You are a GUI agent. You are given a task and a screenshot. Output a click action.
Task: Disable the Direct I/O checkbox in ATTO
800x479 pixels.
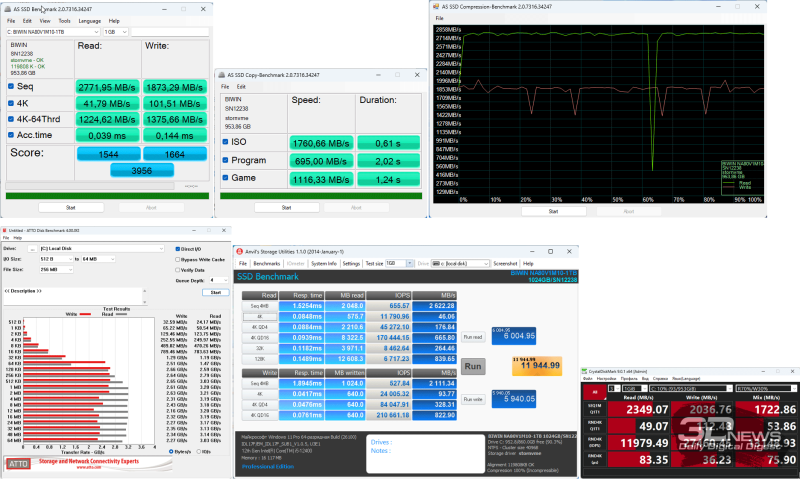176,248
